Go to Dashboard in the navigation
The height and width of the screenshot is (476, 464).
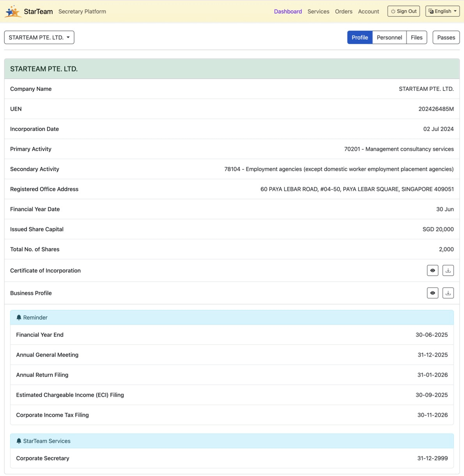(288, 11)
